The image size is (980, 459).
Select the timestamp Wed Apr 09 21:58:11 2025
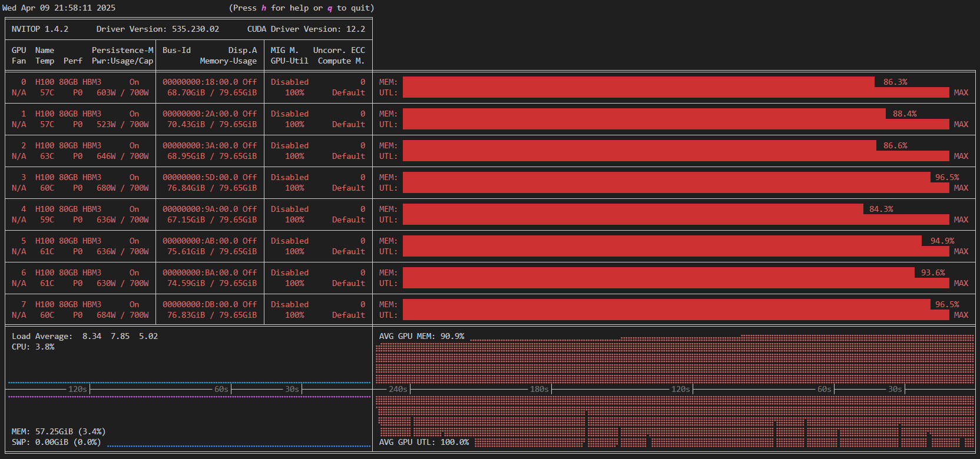pyautogui.click(x=59, y=8)
